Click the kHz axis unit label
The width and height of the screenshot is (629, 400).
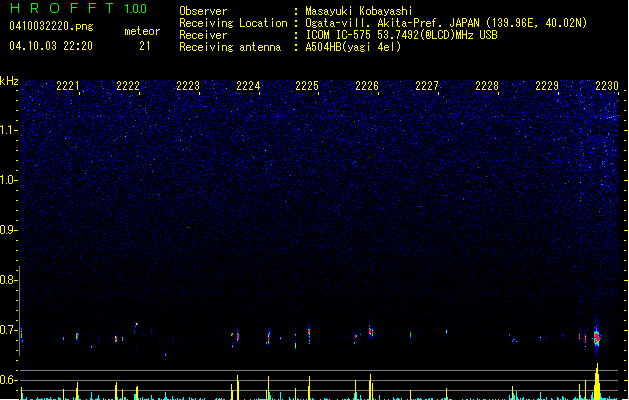coord(9,81)
